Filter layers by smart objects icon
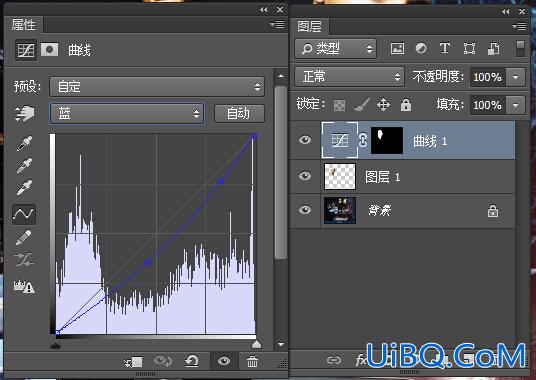Viewport: 536px width, 380px height. (x=493, y=48)
